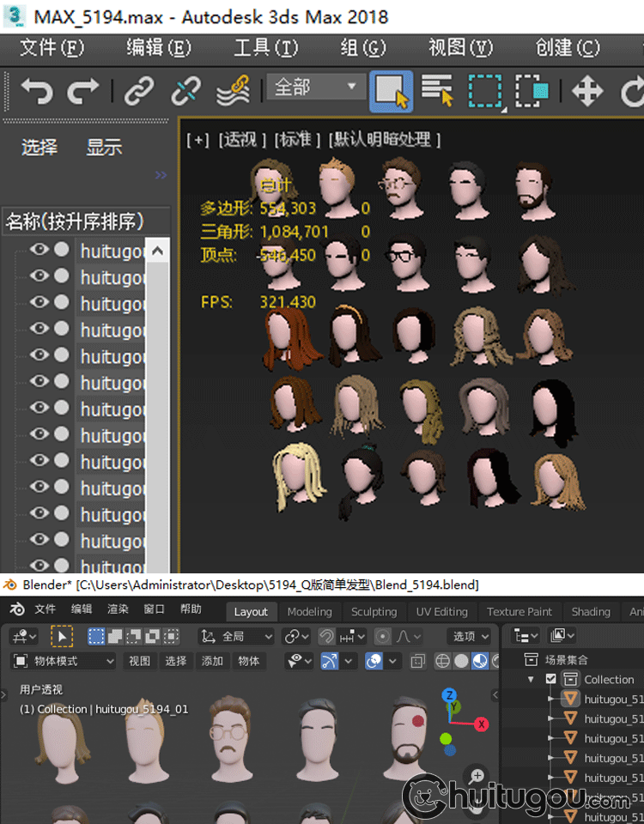The width and height of the screenshot is (644, 824).
Task: Click the red X axis on Blender gizmo
Action: [481, 724]
